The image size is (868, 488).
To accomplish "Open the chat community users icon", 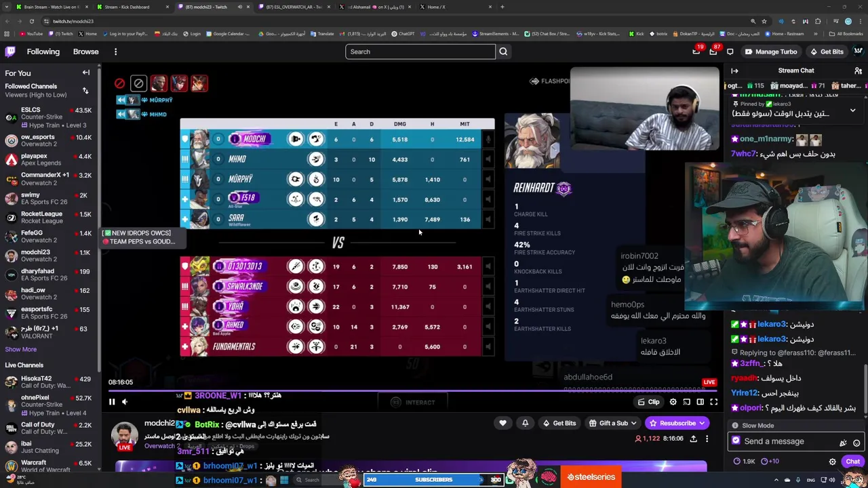I will 858,70.
